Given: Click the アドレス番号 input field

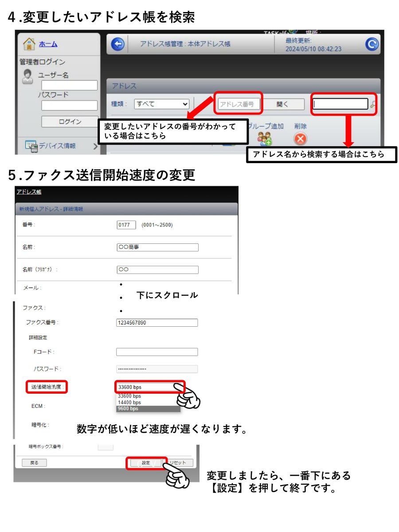Looking at the screenshot, I should (x=239, y=104).
